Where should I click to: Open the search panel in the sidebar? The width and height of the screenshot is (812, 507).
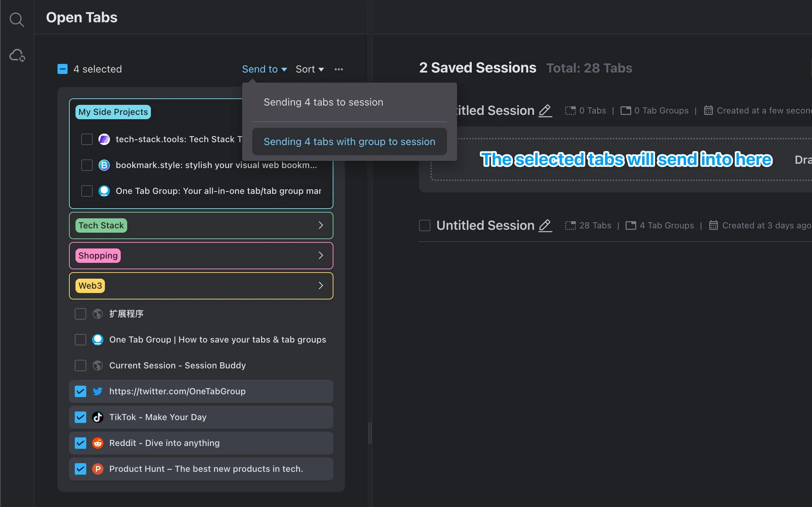[x=17, y=20]
